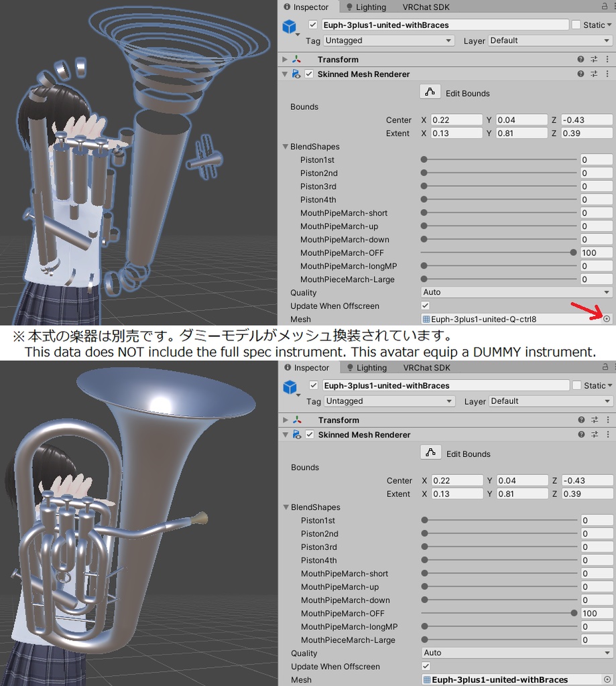
Task: Open the Mesh object picker circle icon
Action: pos(607,319)
